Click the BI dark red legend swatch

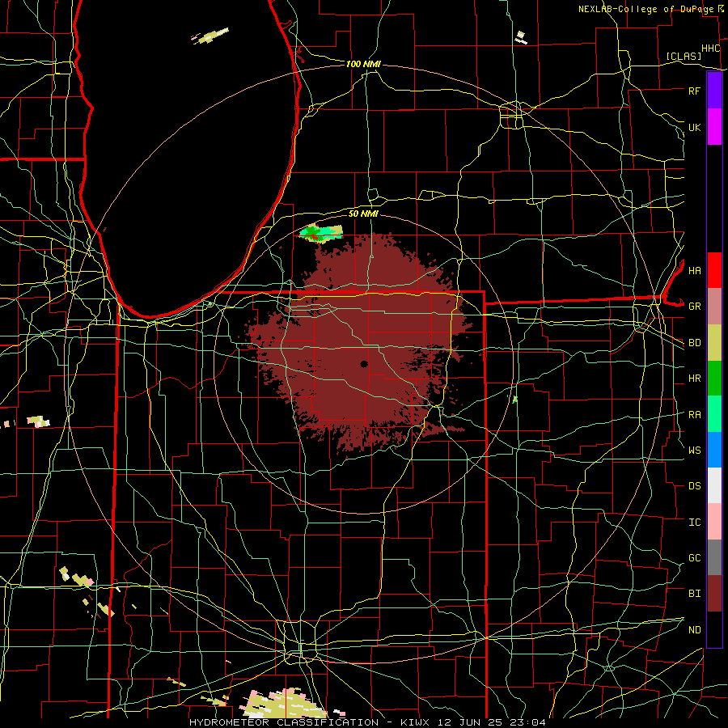click(714, 594)
